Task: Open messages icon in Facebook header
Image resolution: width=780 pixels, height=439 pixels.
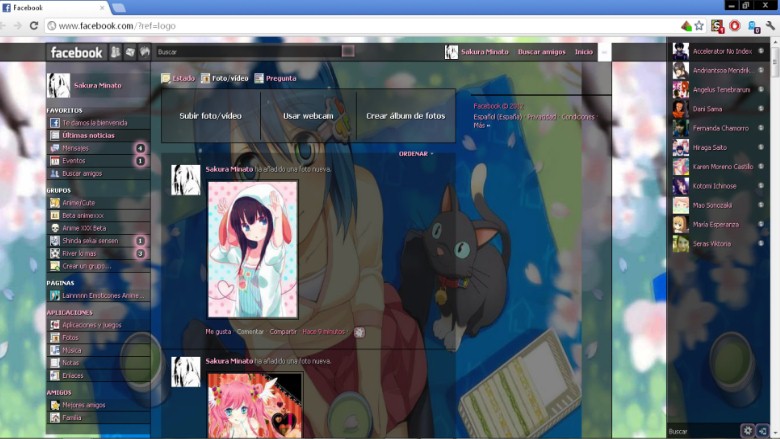Action: tap(130, 52)
